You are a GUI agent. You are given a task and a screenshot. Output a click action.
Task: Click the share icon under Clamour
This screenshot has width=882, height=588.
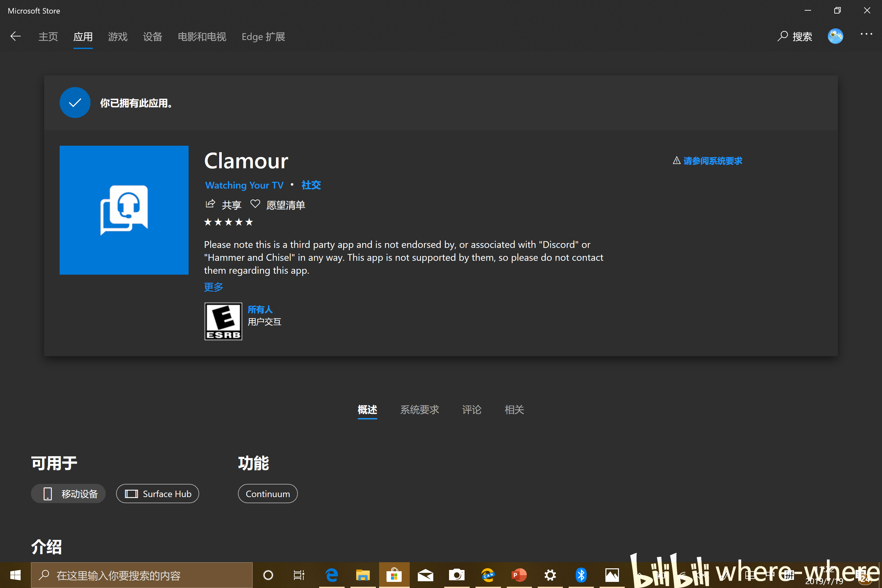pyautogui.click(x=211, y=204)
